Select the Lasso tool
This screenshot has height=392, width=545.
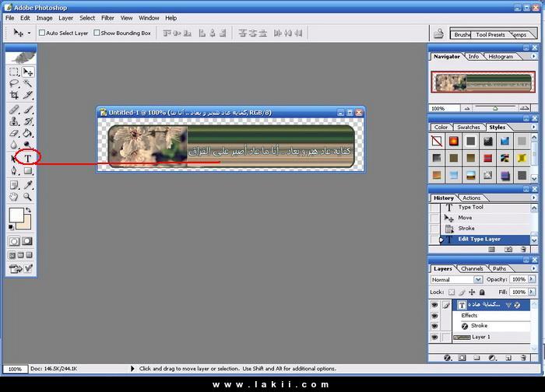14,83
